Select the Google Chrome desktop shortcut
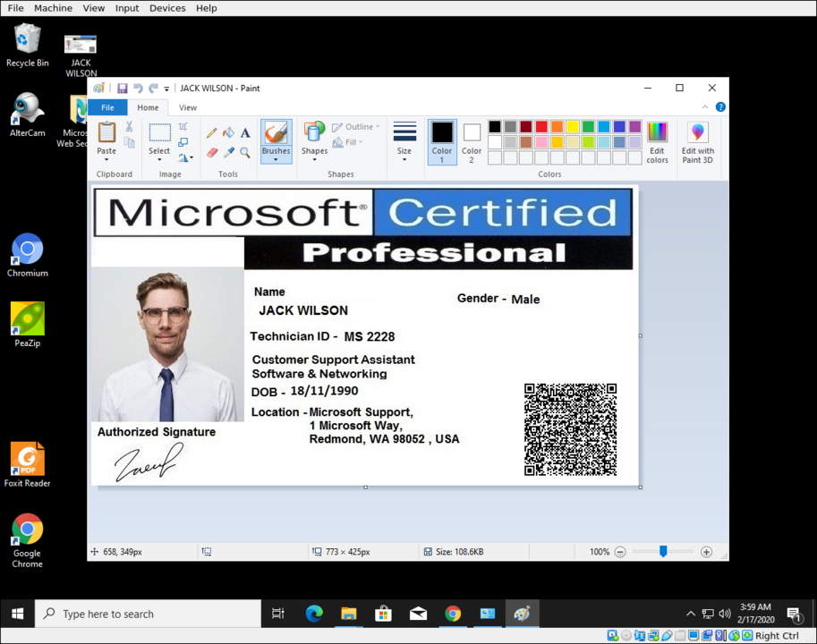The height and width of the screenshot is (644, 817). point(28,541)
